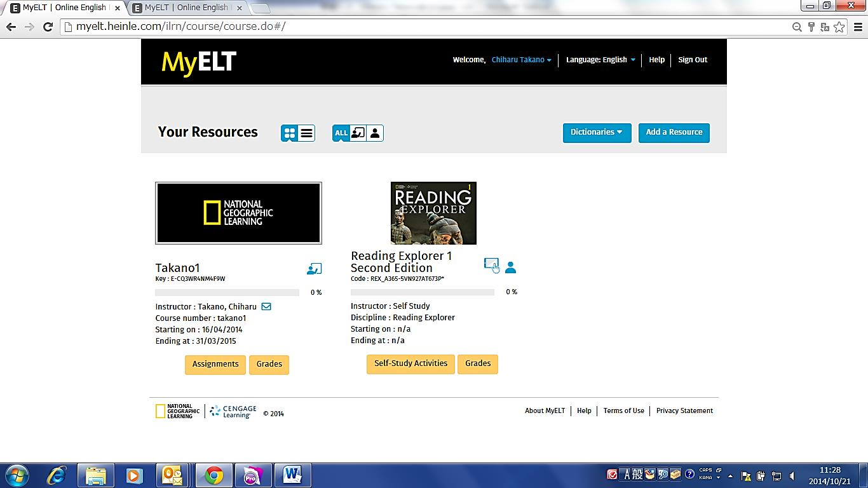Open the Help link in the footer
Image resolution: width=868 pixels, height=488 pixels.
[x=584, y=410]
